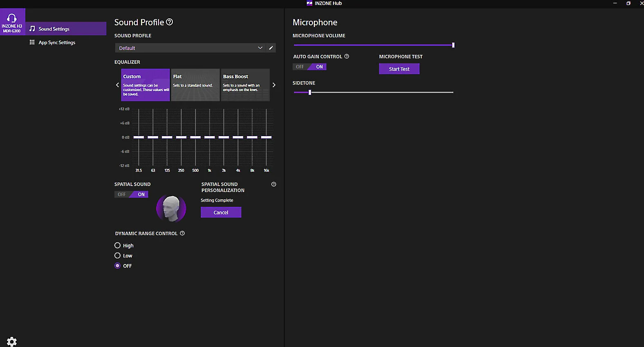Click the '0 dB' equalizer scale label
This screenshot has height=347, width=644.
click(x=125, y=137)
